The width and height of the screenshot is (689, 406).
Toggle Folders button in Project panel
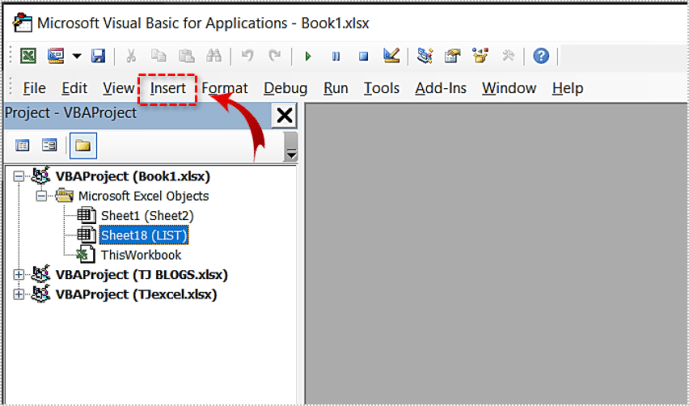tap(83, 145)
